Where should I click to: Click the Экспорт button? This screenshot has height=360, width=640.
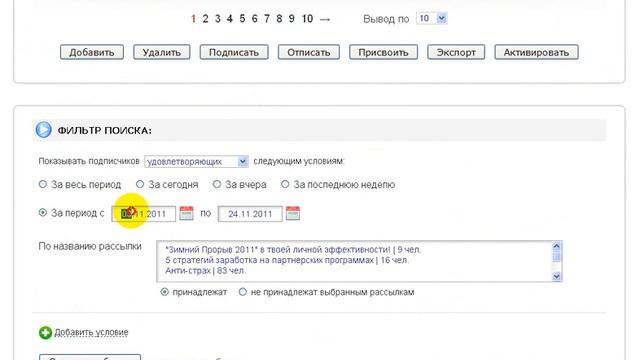click(x=456, y=52)
